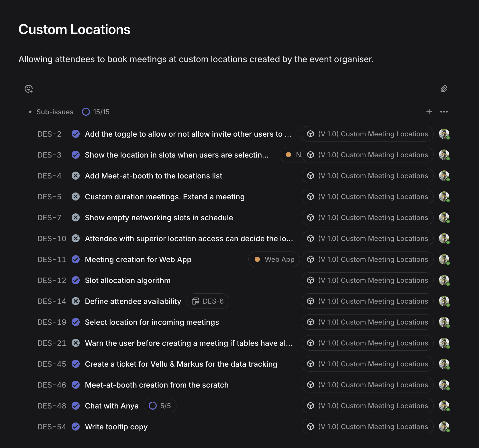Click the canceled status icon of DES-4
The height and width of the screenshot is (448, 479).
76,176
